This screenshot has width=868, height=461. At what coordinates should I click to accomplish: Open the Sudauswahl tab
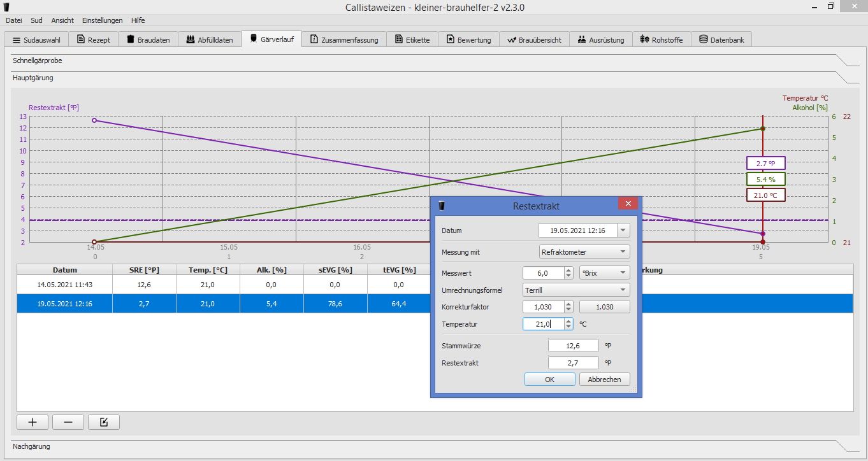click(36, 39)
